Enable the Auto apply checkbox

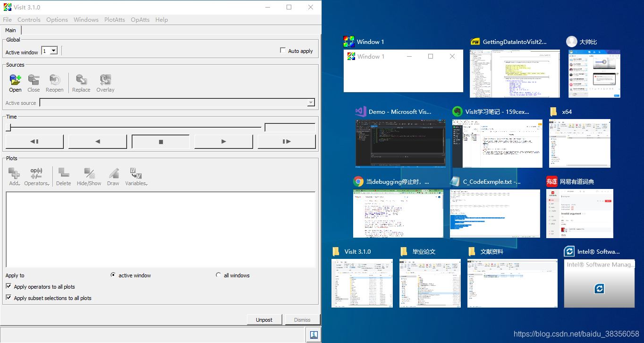(x=282, y=50)
